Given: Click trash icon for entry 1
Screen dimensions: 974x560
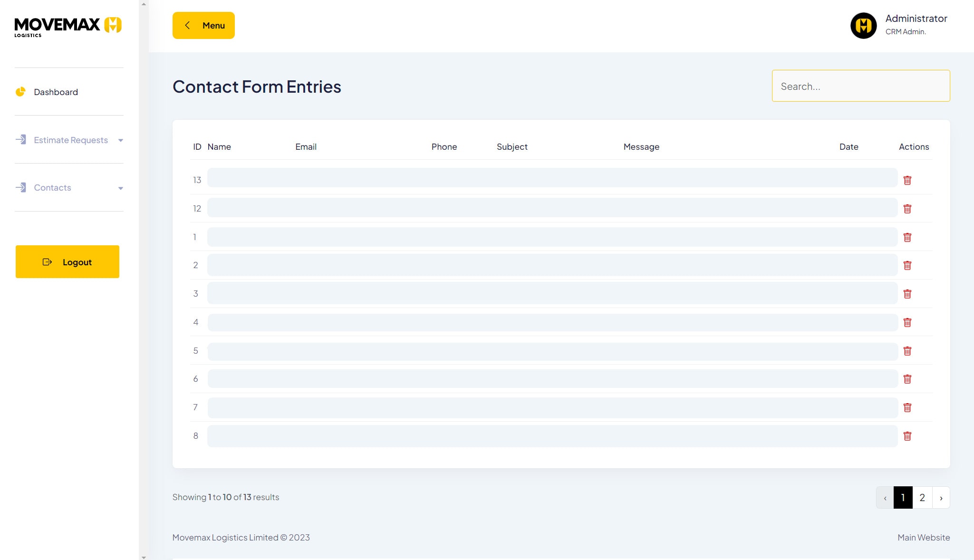Looking at the screenshot, I should click(x=907, y=237).
